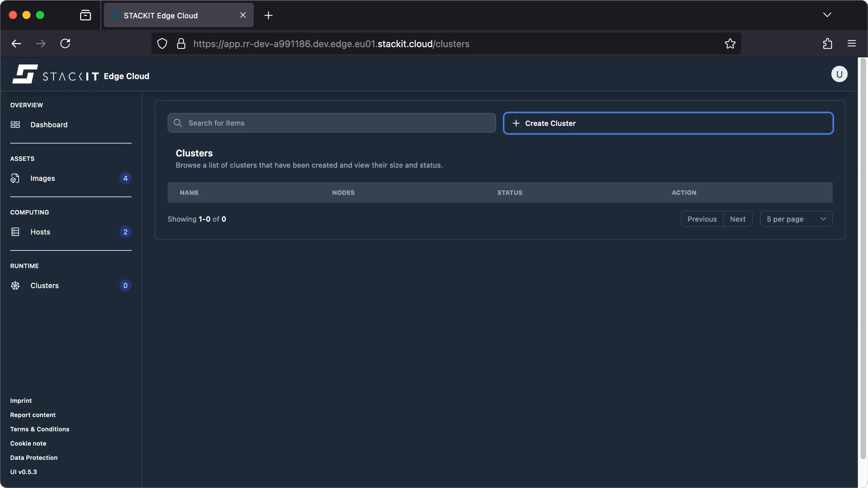The image size is (868, 488).
Task: Click the Next pagination control
Action: tap(738, 219)
